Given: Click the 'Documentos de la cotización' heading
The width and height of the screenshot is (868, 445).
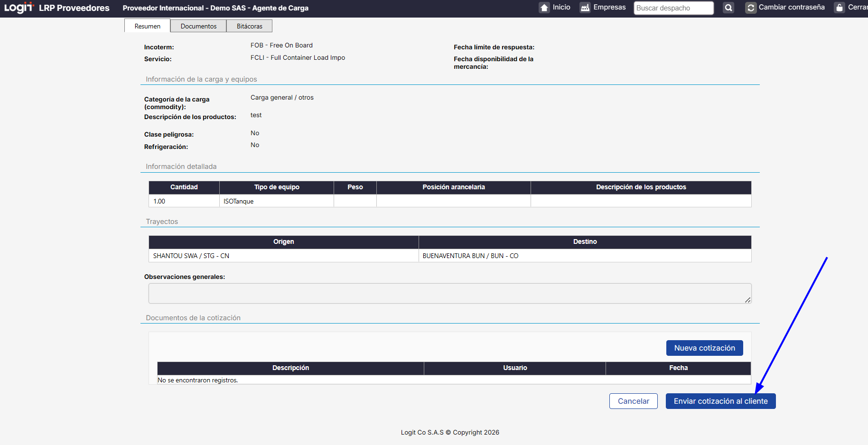Looking at the screenshot, I should [x=193, y=318].
